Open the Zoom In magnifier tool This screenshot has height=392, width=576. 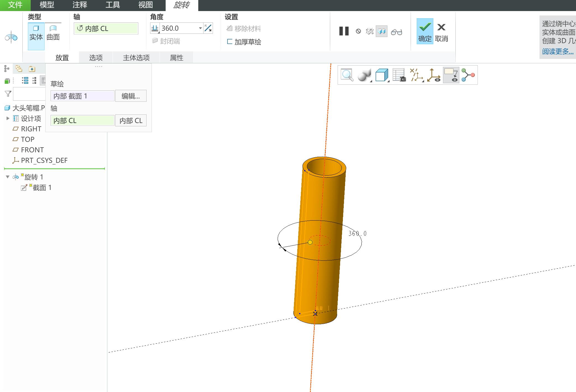pos(347,75)
